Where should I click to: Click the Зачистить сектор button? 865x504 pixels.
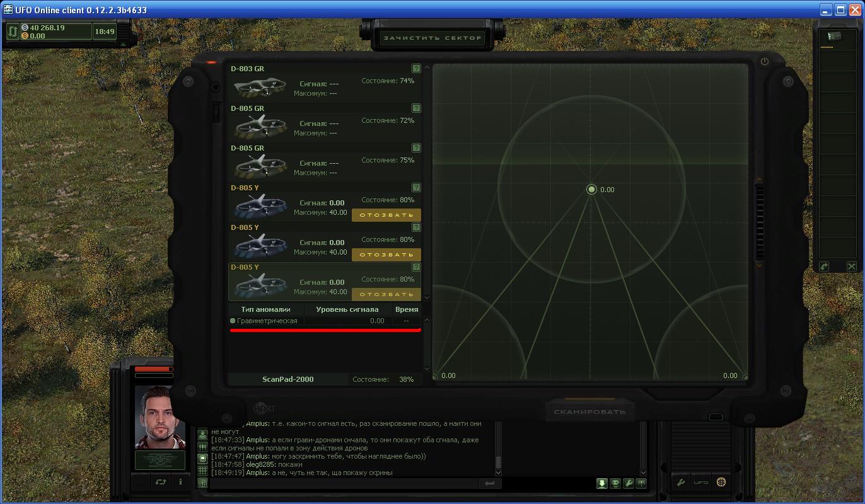click(432, 38)
